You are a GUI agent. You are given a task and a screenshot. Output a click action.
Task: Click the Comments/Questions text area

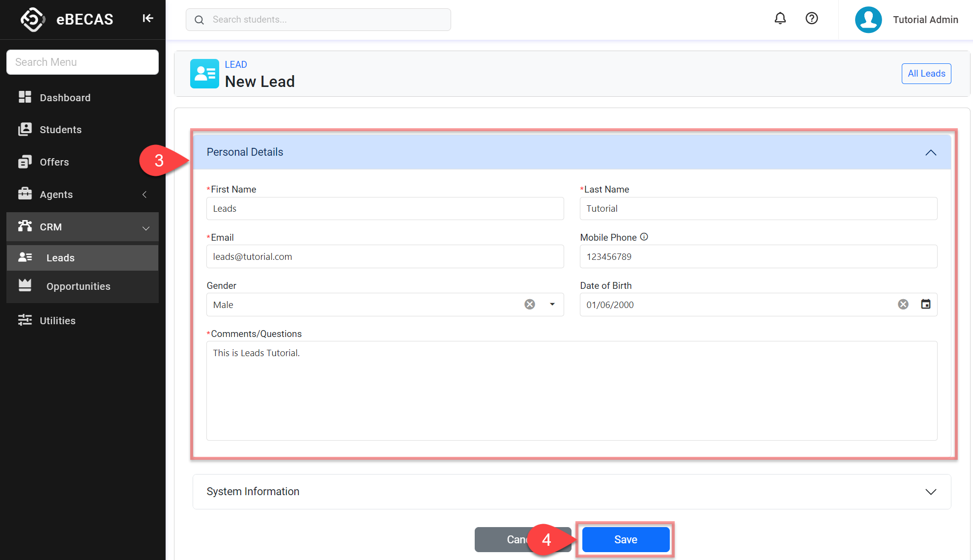point(572,391)
